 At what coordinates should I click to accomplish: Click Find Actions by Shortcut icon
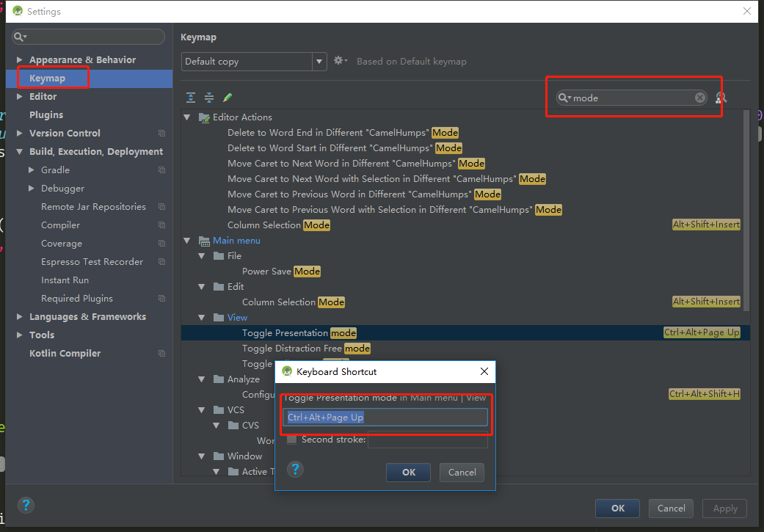pos(721,98)
